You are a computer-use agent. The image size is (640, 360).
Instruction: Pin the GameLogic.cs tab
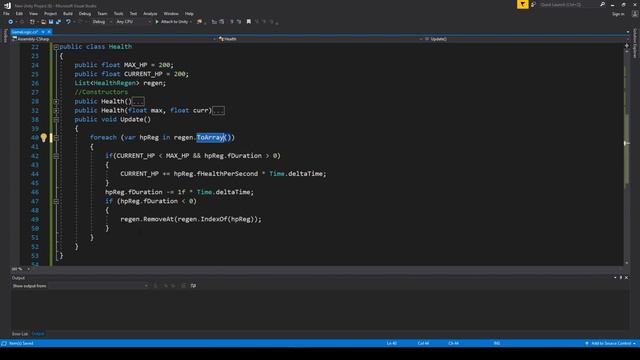[43, 32]
